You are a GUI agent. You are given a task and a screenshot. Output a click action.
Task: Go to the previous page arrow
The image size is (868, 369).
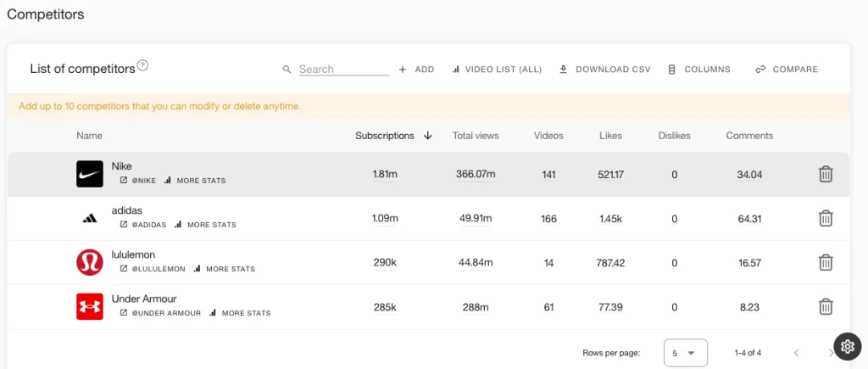tap(796, 353)
